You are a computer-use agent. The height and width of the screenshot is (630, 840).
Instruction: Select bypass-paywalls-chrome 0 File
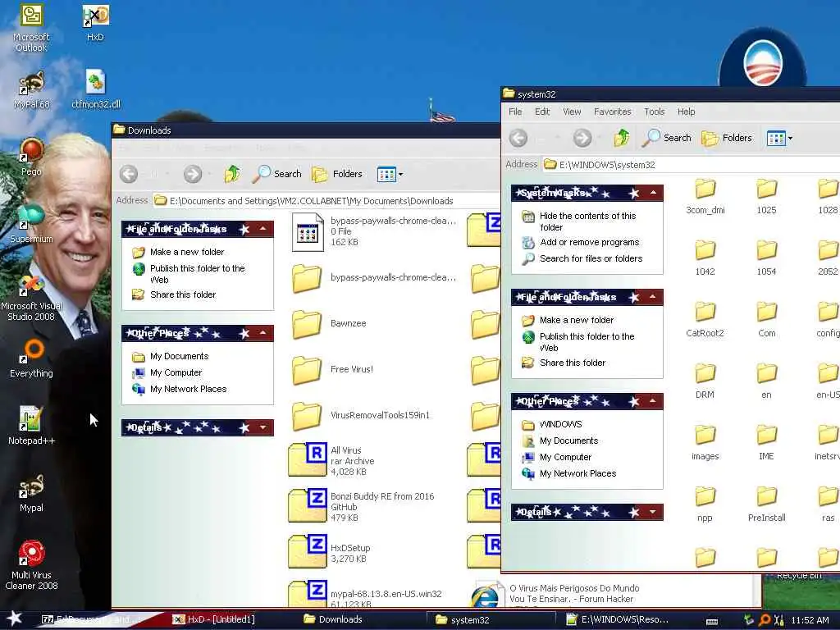pyautogui.click(x=374, y=231)
